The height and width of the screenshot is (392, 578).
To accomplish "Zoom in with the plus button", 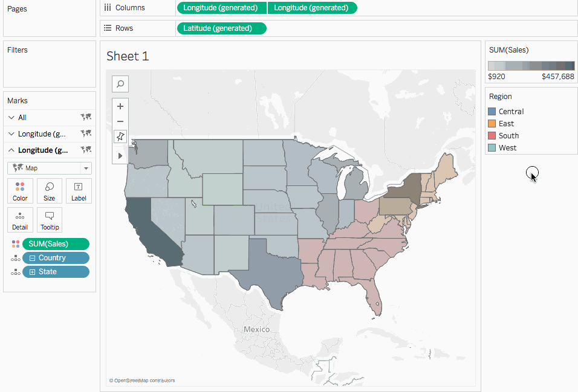I will tap(120, 106).
